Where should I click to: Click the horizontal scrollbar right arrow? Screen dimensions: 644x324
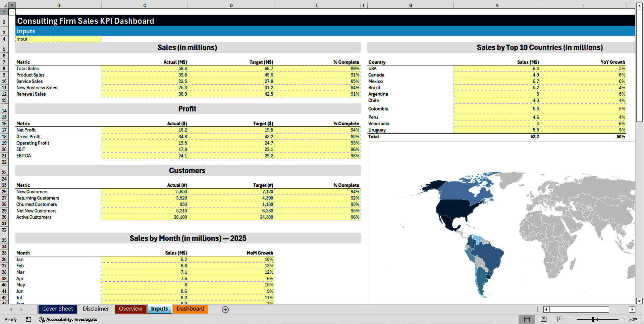[632, 310]
